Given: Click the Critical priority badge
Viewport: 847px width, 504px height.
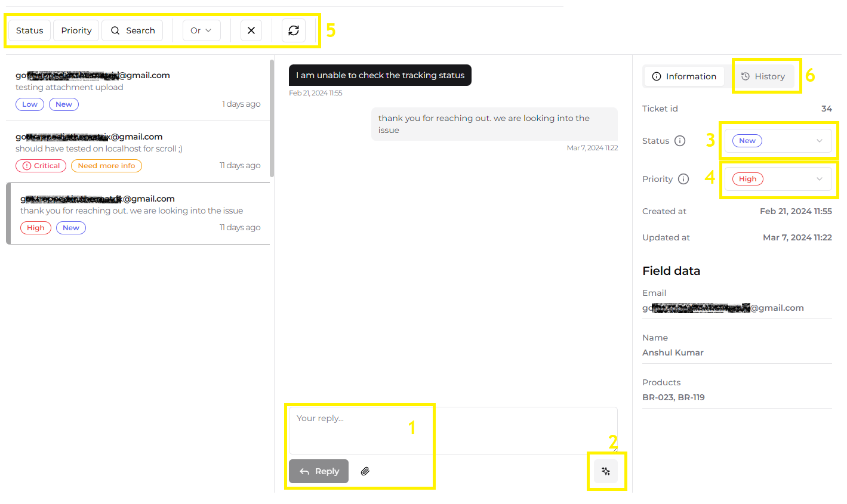Looking at the screenshot, I should 41,166.
